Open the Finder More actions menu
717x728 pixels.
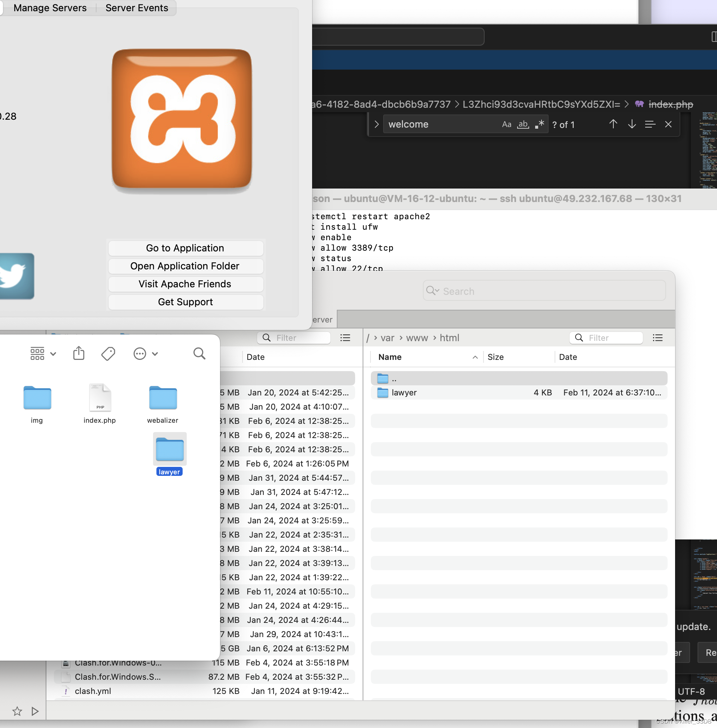coord(146,354)
